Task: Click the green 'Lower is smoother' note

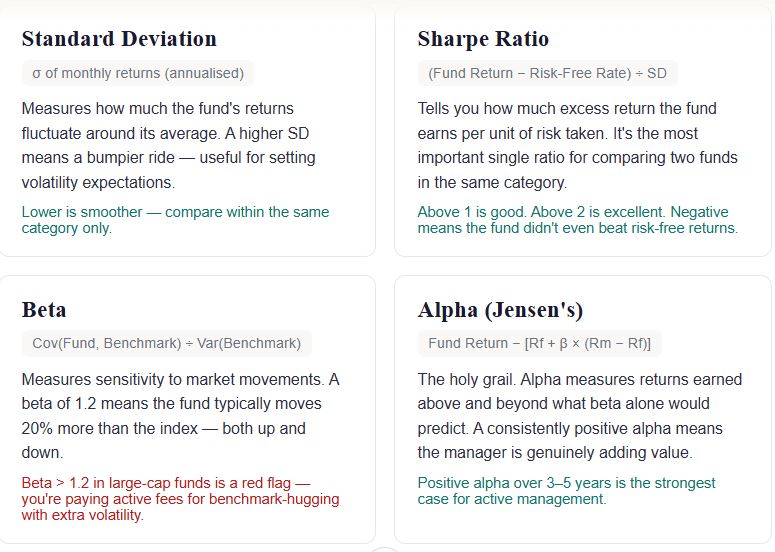Action: pyautogui.click(x=175, y=220)
